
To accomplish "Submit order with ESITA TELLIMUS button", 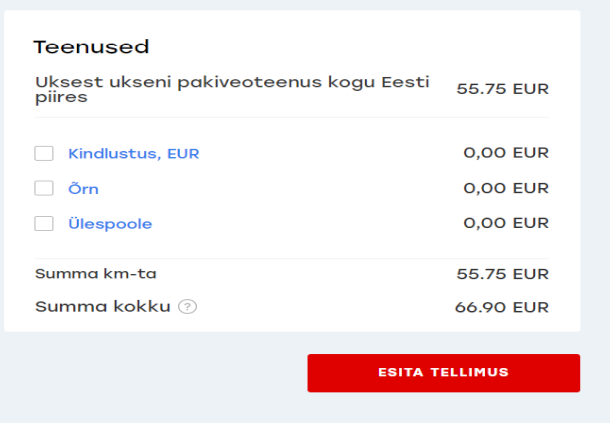I will [443, 373].
